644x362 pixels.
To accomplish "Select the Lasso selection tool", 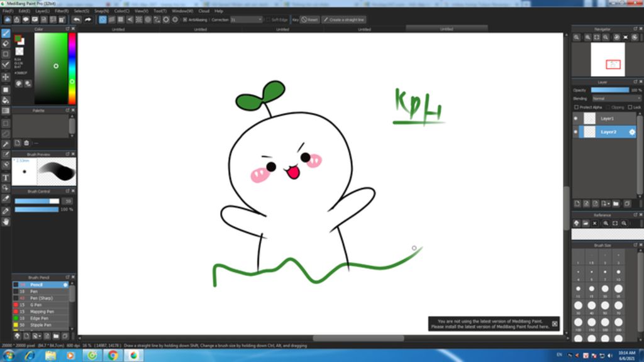I will 6,134.
